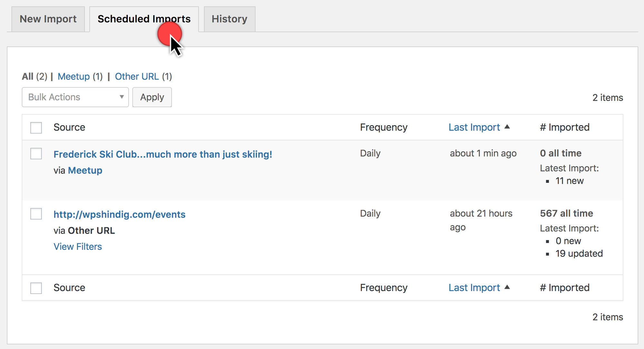
Task: Toggle the select-all checkbox in table footer
Action: [36, 288]
